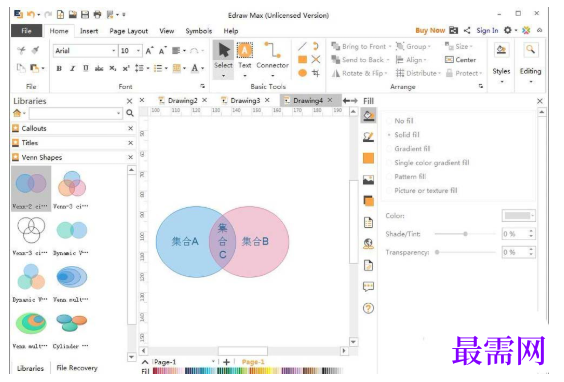This screenshot has width=564, height=382.
Task: Select the Pattern fill option
Action: pos(406,177)
